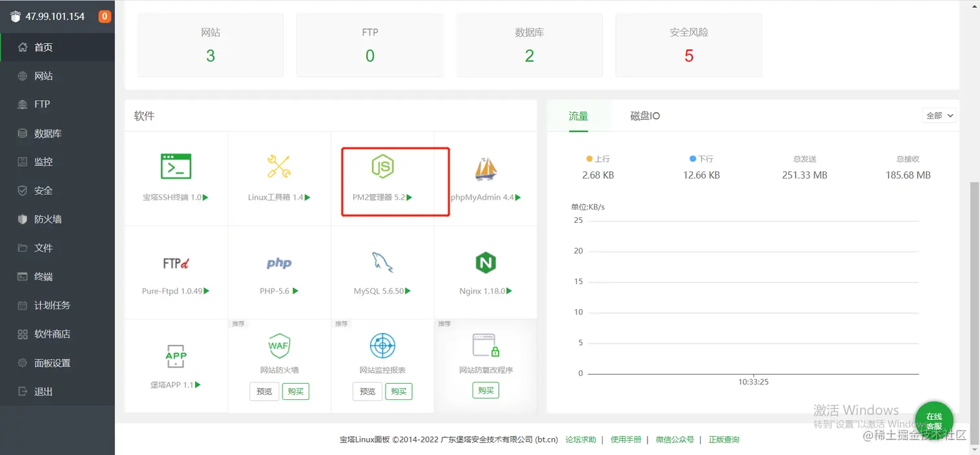
Task: Open 面板设置 in the sidebar
Action: point(58,363)
